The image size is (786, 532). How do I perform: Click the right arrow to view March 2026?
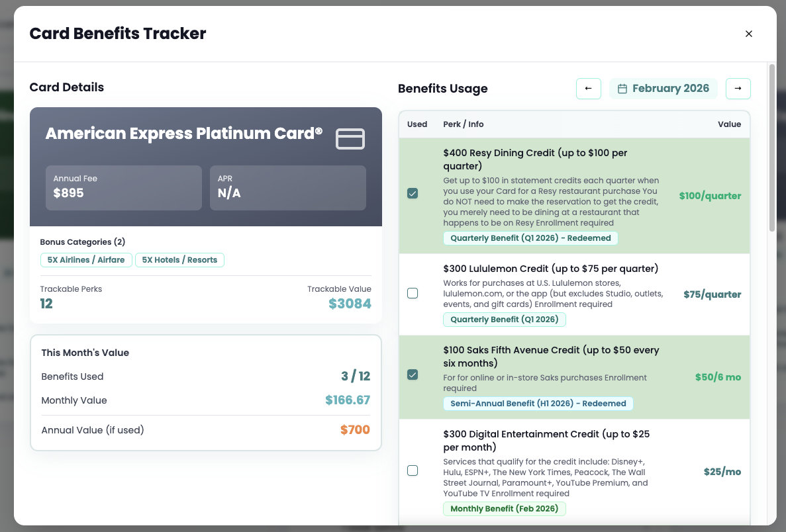[738, 88]
